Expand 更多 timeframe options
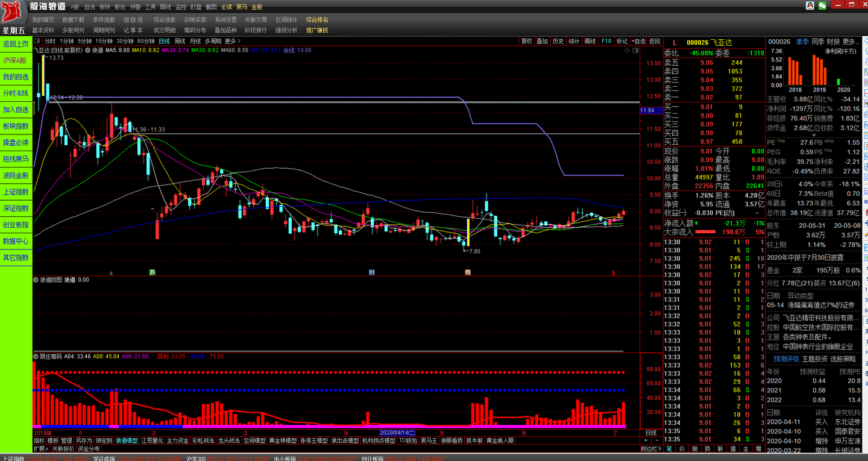 tap(233, 41)
